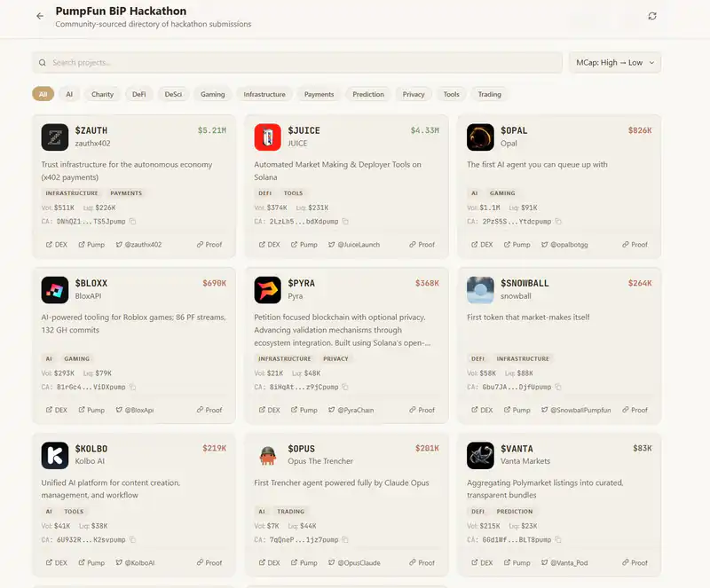The width and height of the screenshot is (710, 588).
Task: Copy the $JUICE contract address
Action: (346, 221)
